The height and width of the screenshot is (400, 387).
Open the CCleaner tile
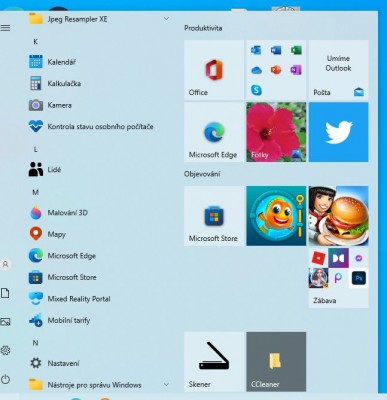(276, 361)
